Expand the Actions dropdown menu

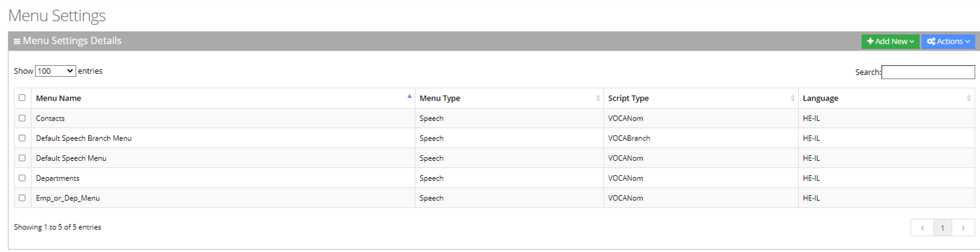(x=948, y=41)
